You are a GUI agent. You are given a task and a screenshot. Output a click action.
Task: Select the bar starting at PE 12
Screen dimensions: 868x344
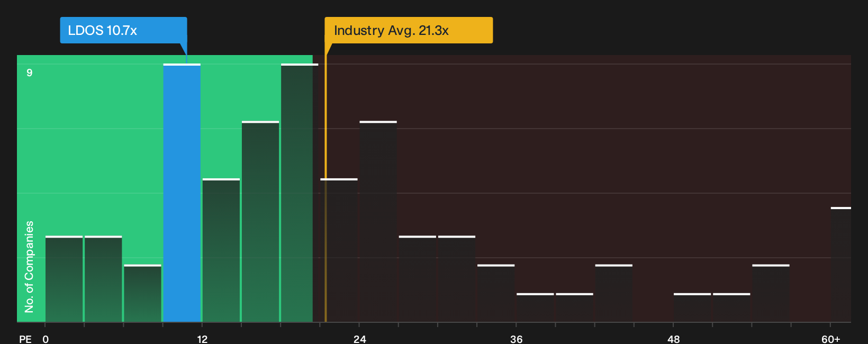click(x=221, y=250)
